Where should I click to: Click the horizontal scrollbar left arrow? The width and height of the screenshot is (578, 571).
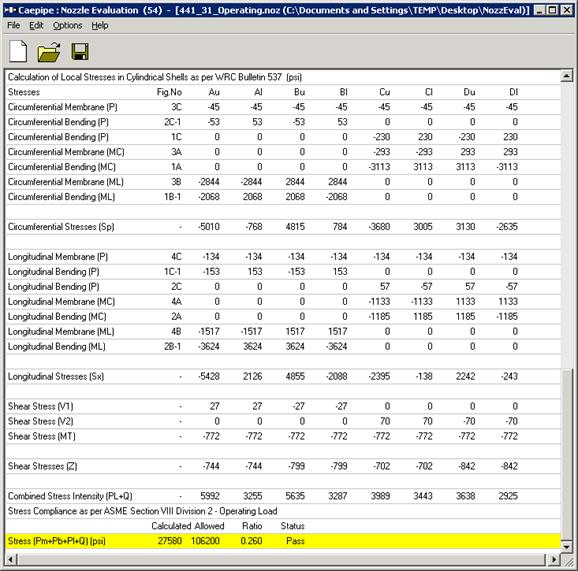(11, 560)
